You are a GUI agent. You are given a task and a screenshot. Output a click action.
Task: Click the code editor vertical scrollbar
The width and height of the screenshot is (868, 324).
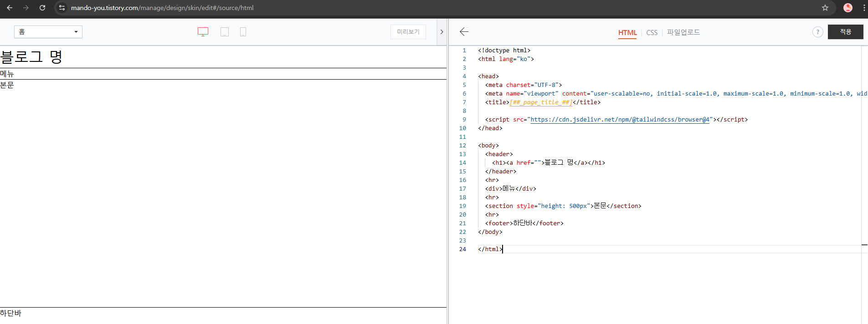864,185
